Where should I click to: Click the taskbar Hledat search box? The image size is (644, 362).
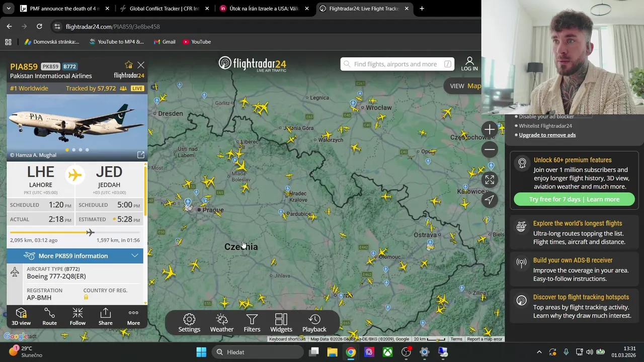[x=259, y=352]
